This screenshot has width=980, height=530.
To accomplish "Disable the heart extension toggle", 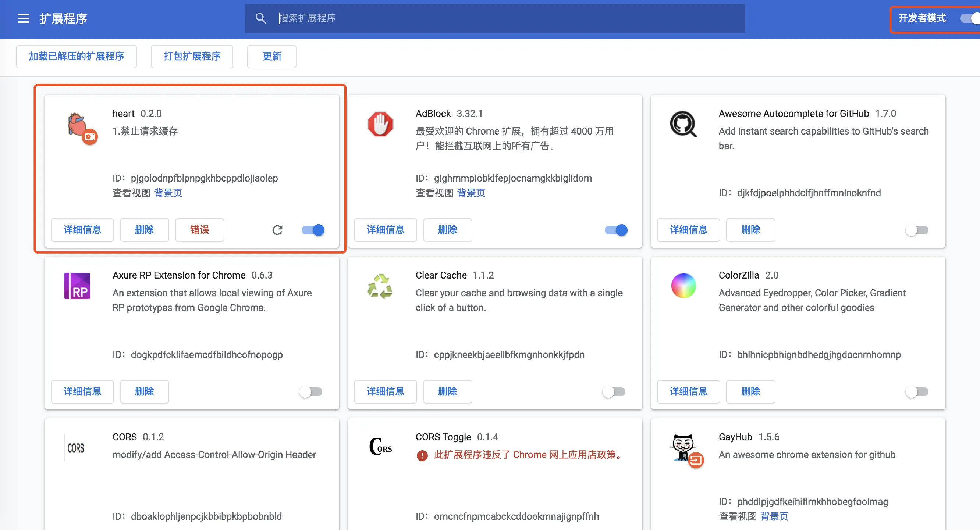I will (313, 230).
